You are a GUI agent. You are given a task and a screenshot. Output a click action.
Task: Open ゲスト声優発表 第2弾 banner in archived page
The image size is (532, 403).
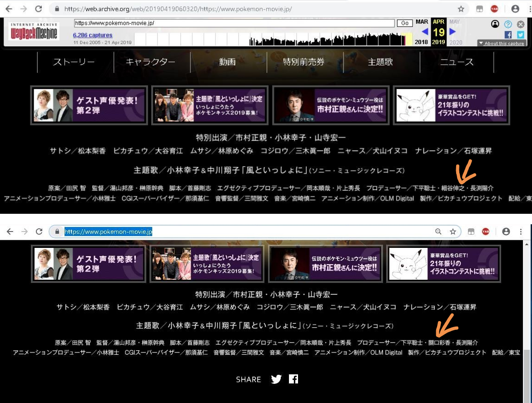[89, 106]
